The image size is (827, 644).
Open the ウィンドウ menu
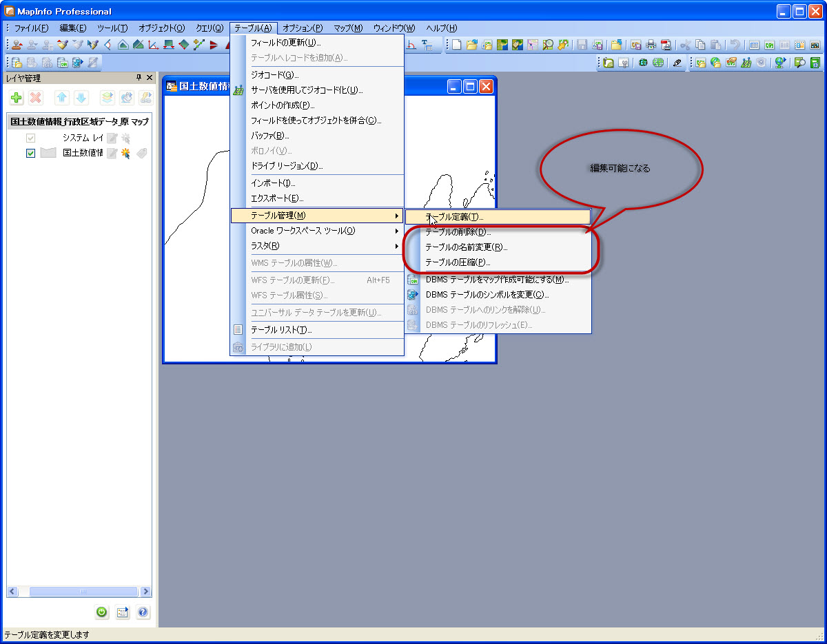[394, 28]
